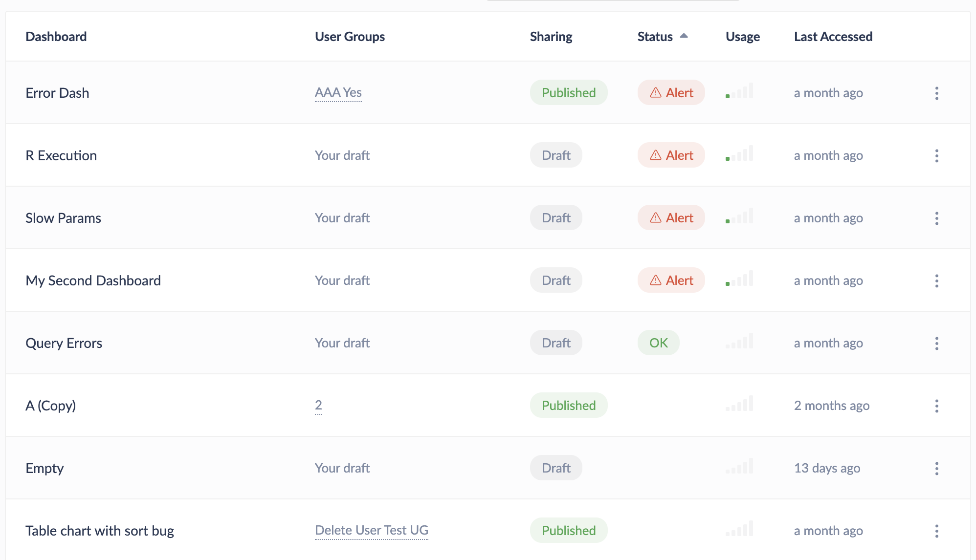Open the three-dot menu for Error Dash

936,93
